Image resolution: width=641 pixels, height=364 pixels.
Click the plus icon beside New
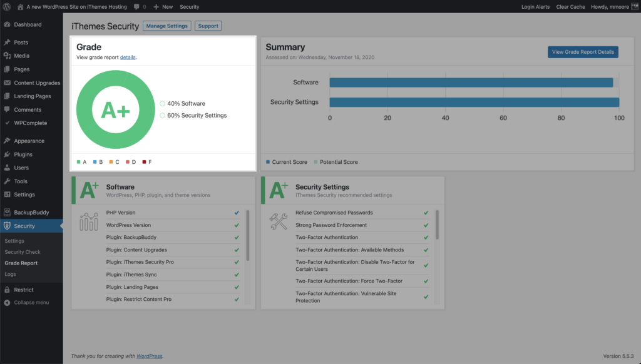156,7
